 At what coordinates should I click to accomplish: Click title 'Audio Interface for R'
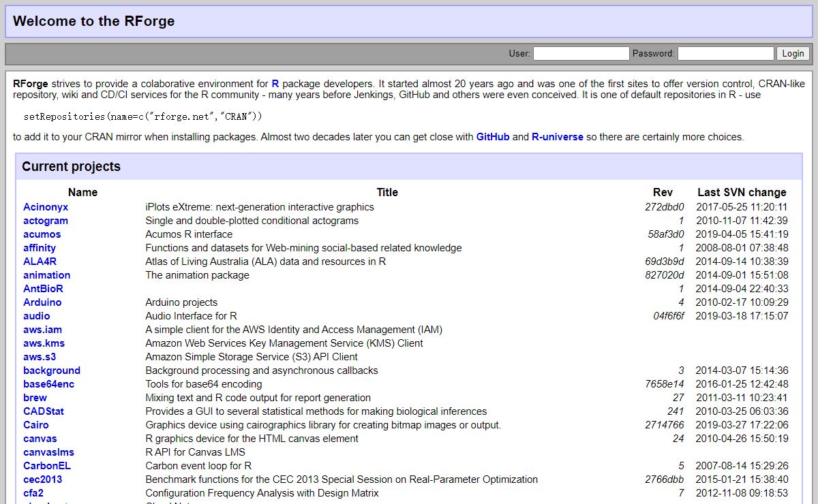pyautogui.click(x=191, y=316)
